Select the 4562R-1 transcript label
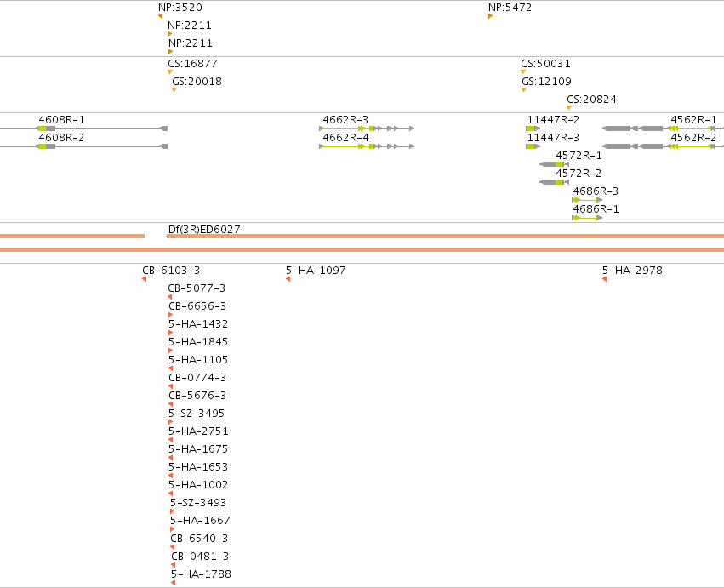Image resolution: width=724 pixels, height=588 pixels. [693, 120]
